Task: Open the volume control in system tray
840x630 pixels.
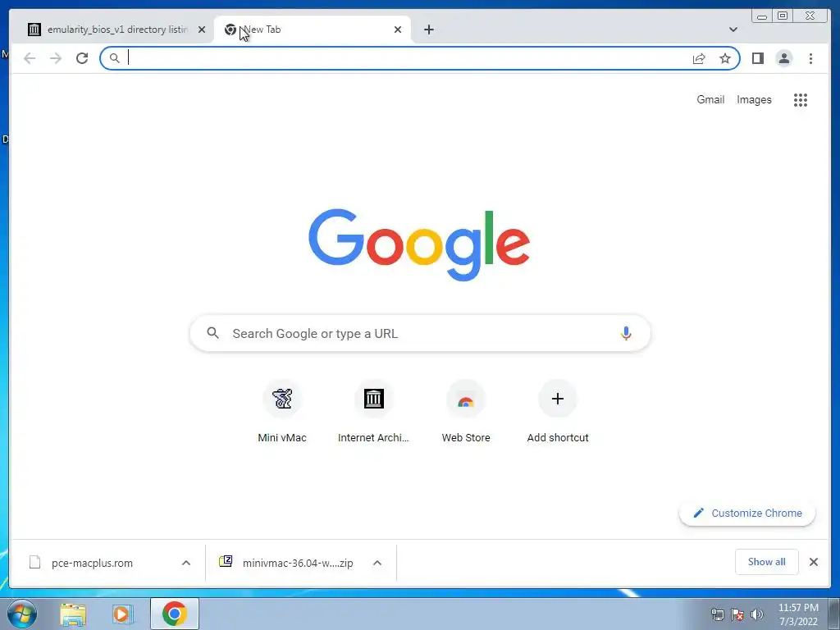Action: tap(757, 614)
